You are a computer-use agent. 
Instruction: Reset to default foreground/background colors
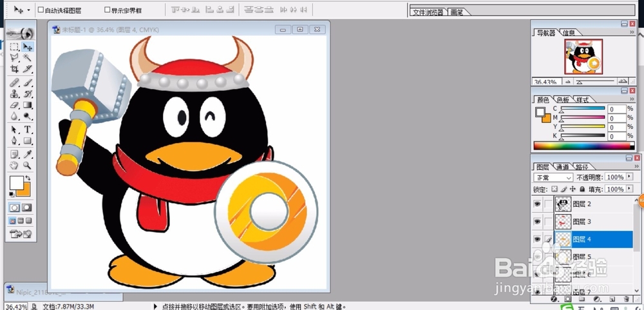pyautogui.click(x=12, y=194)
